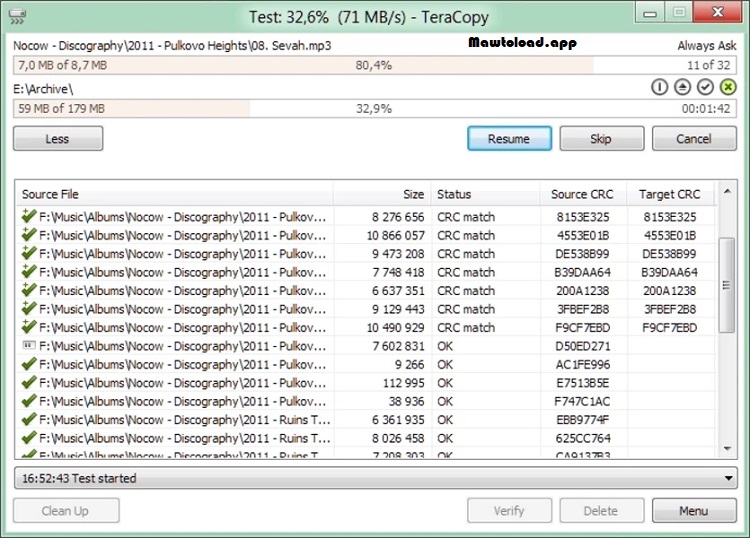This screenshot has width=750, height=538.
Task: Click the scrollbar up arrow
Action: [727, 192]
